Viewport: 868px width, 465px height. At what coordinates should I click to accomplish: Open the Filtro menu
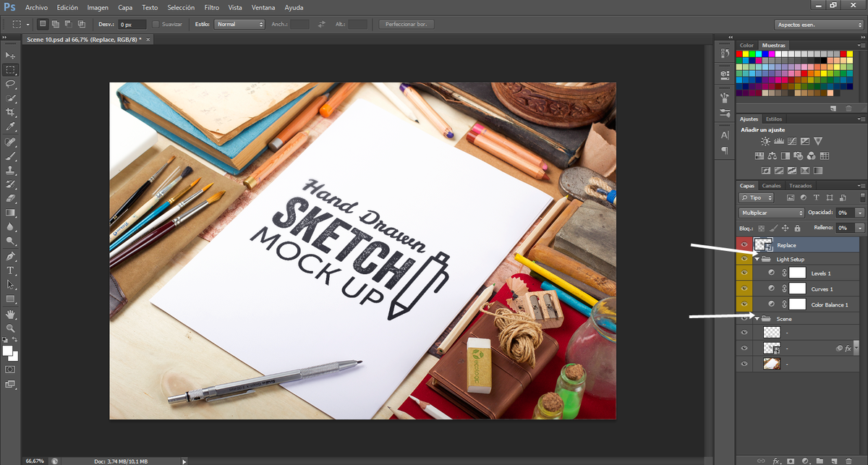coord(211,7)
